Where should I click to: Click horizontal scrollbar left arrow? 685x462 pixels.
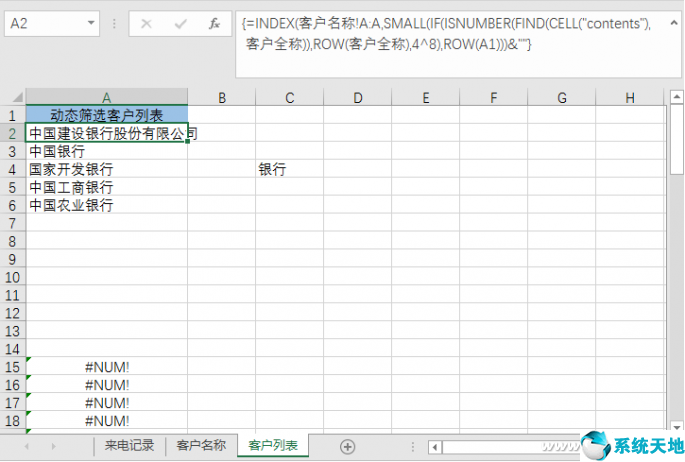[435, 446]
